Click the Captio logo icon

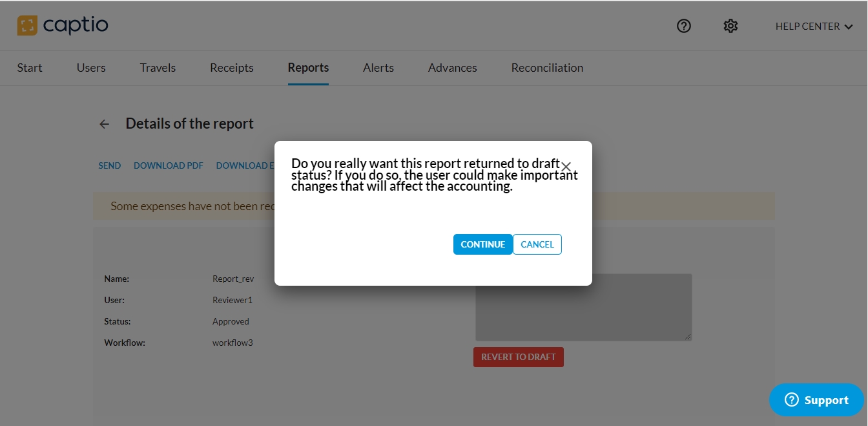coord(27,26)
